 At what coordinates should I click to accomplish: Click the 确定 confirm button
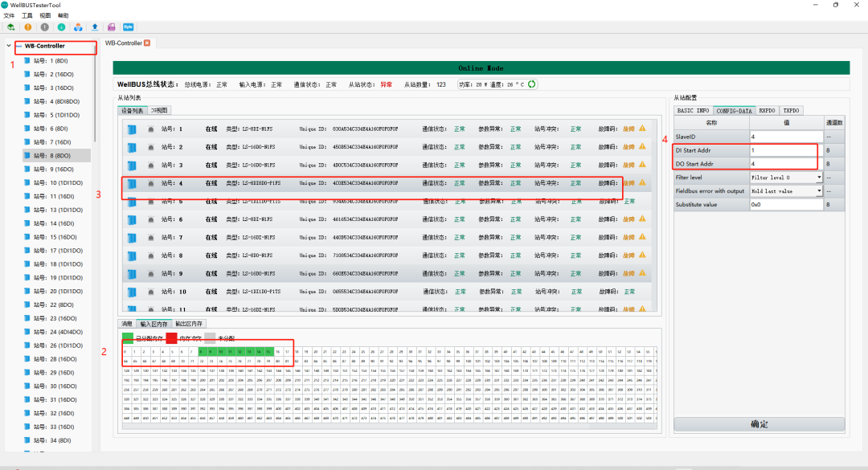759,424
